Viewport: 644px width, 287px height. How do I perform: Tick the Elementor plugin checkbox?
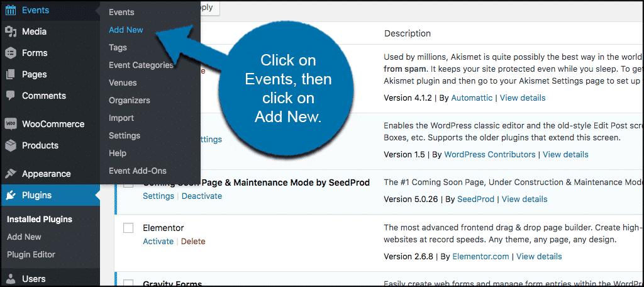[x=128, y=228]
